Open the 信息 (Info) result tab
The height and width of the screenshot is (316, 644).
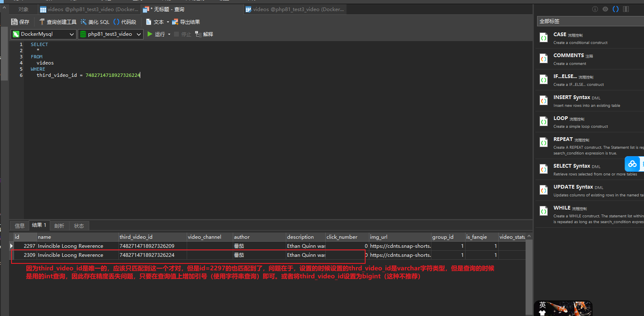[20, 226]
